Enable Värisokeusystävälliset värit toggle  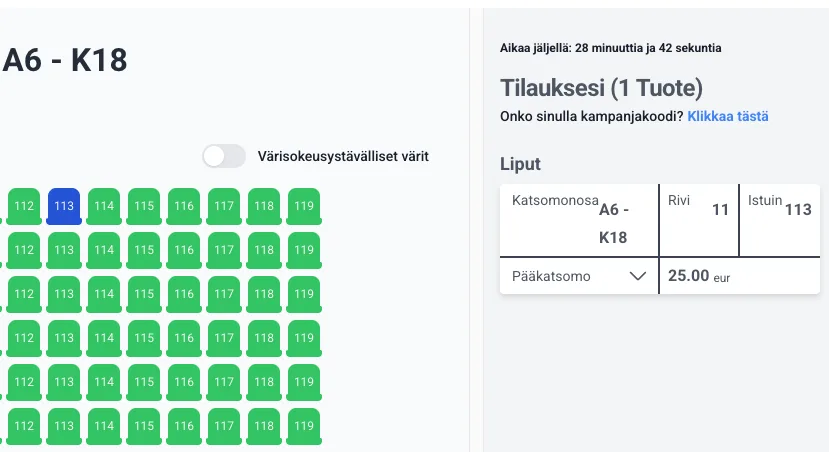tap(224, 156)
